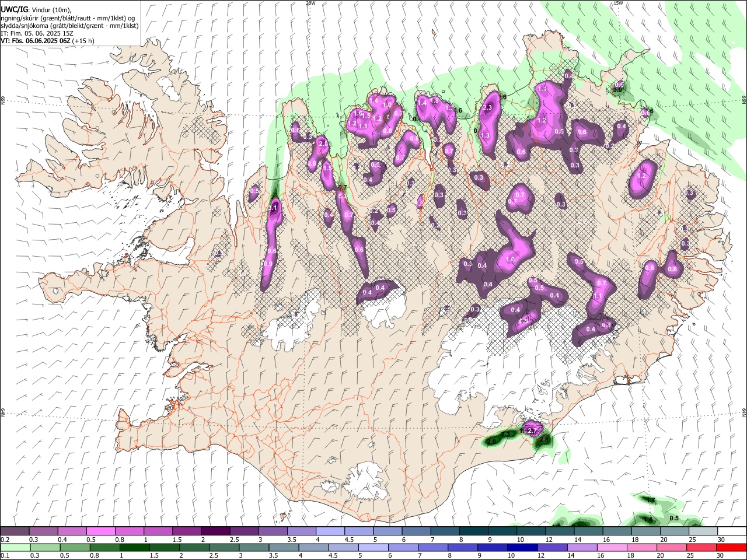Image resolution: width=747 pixels, height=560 pixels.
Task: Click the "2.7" precipitation value on map
Action: [x=532, y=430]
